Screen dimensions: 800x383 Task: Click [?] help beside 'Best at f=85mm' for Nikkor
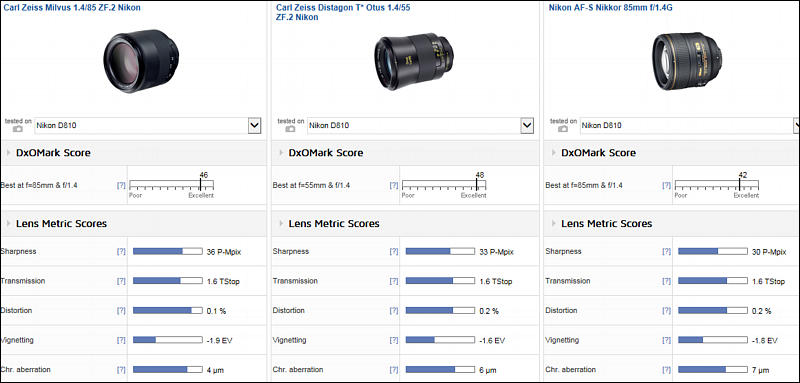click(666, 186)
